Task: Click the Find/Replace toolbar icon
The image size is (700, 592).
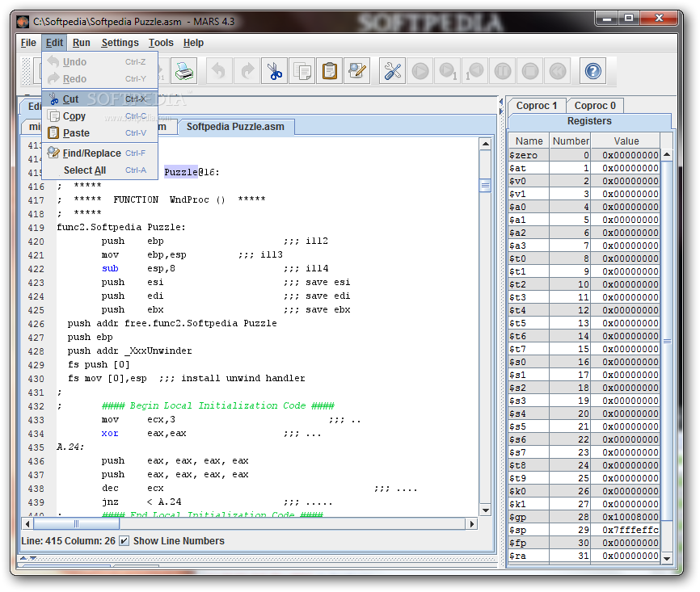Action: coord(357,71)
